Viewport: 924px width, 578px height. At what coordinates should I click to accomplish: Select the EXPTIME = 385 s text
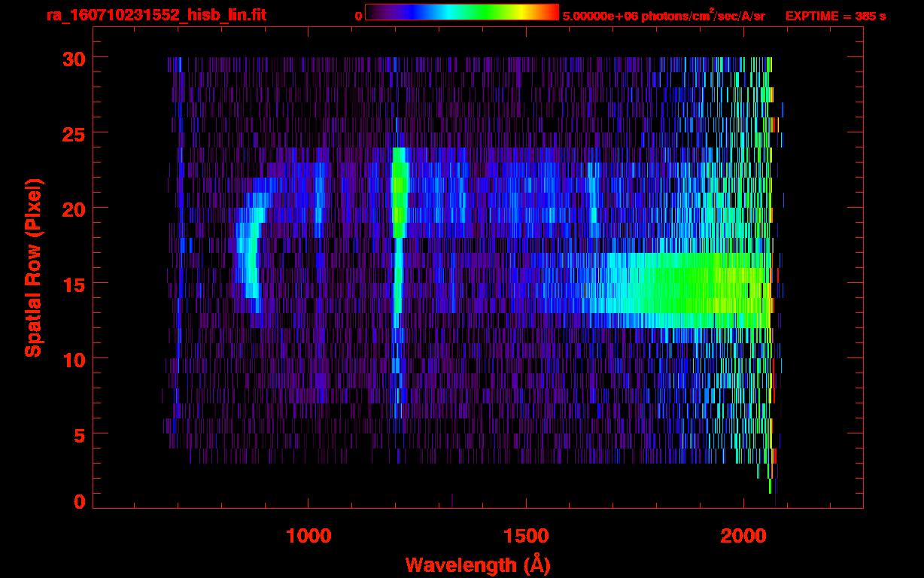coord(835,16)
